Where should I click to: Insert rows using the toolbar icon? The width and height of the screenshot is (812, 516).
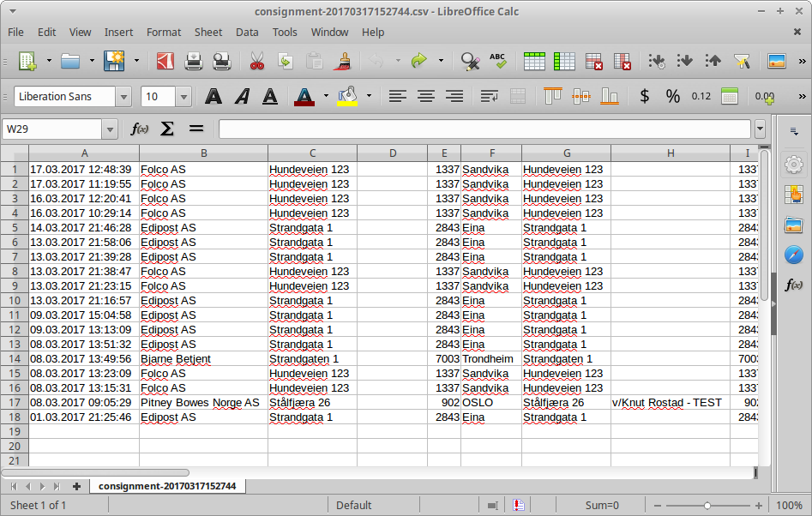(534, 61)
